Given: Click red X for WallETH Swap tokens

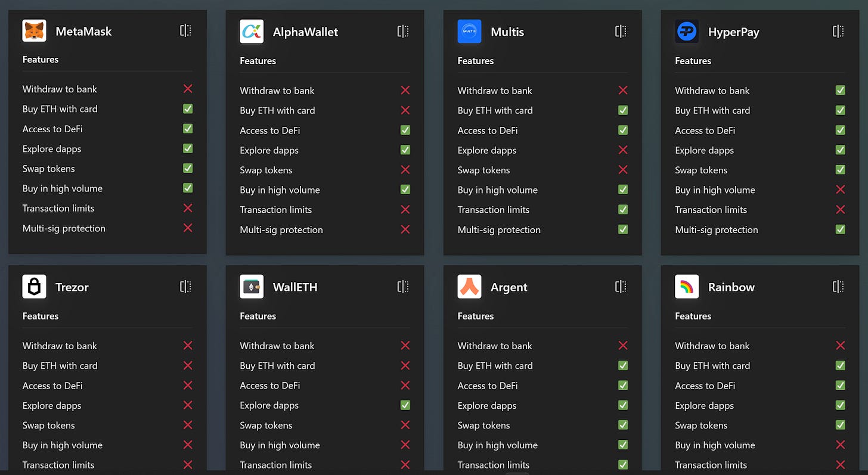Looking at the screenshot, I should [405, 425].
